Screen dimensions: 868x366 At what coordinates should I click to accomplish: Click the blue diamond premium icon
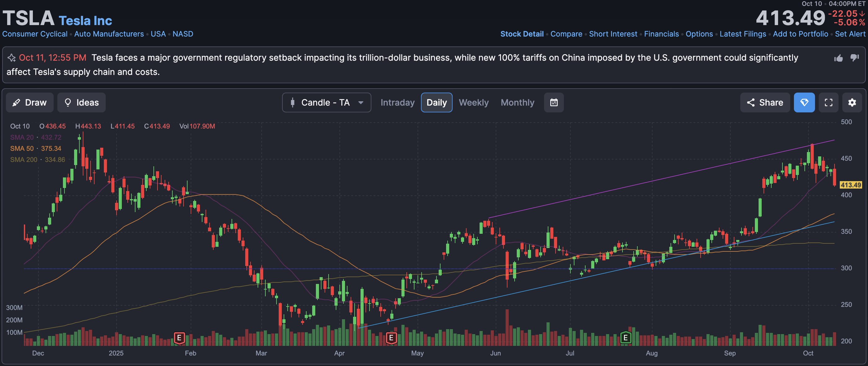pyautogui.click(x=804, y=102)
